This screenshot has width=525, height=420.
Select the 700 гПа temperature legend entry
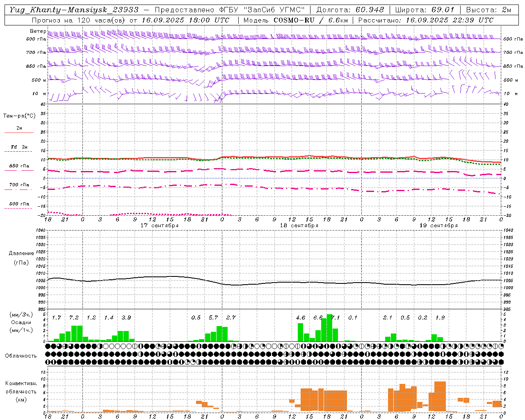[19, 185]
